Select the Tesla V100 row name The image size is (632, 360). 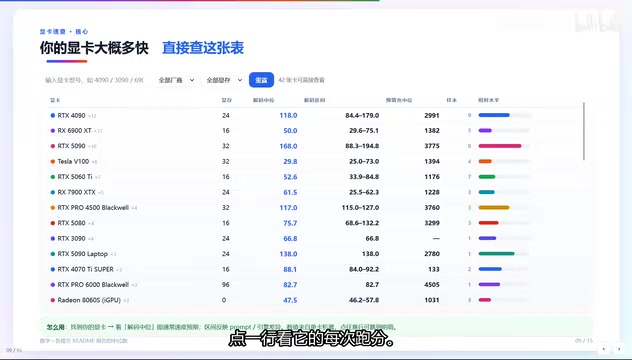click(73, 161)
